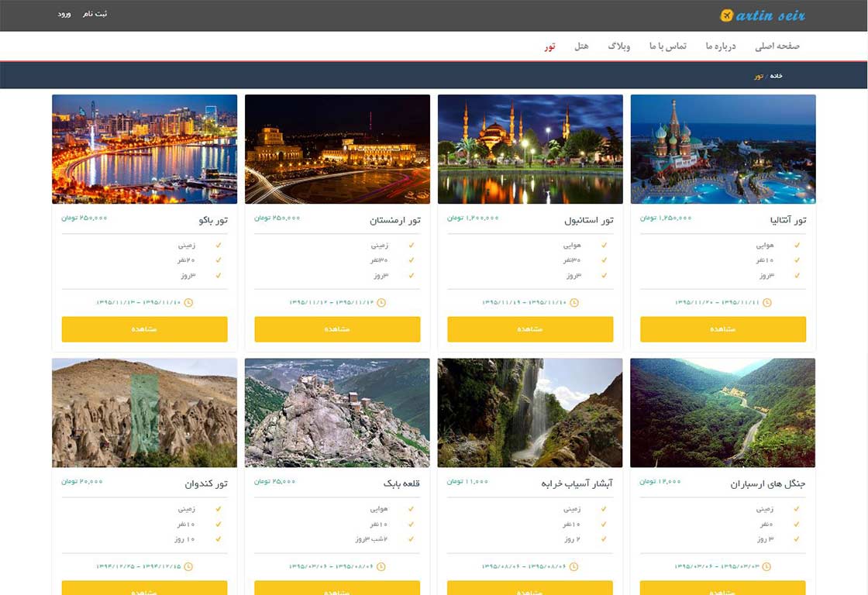Click the checkmark beside ۱۰ روز in تور کندوان
The width and height of the screenshot is (868, 595).
click(x=219, y=539)
